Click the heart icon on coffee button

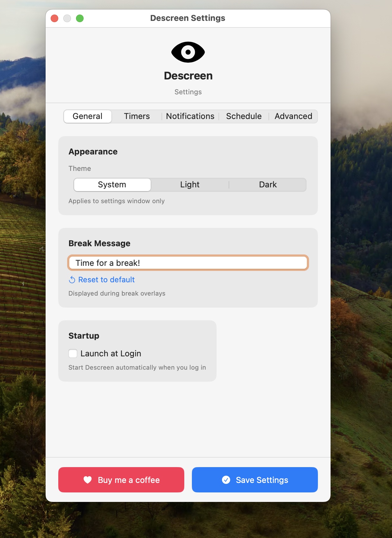[x=88, y=480]
